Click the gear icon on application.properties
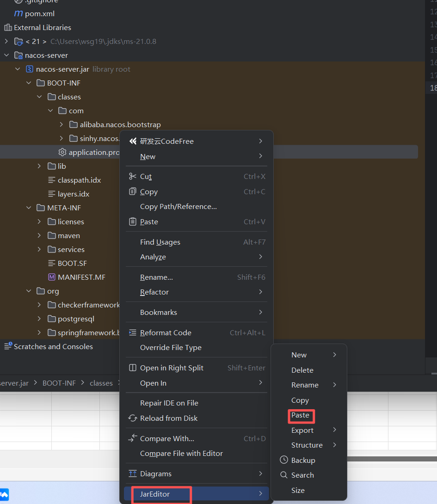The width and height of the screenshot is (437, 504). (62, 152)
